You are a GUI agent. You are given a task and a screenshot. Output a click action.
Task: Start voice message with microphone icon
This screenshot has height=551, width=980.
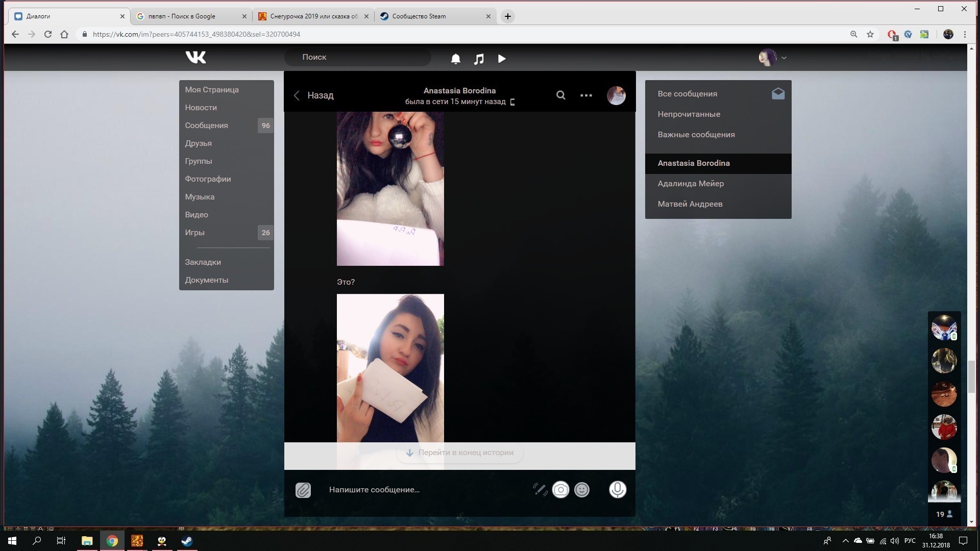[617, 490]
